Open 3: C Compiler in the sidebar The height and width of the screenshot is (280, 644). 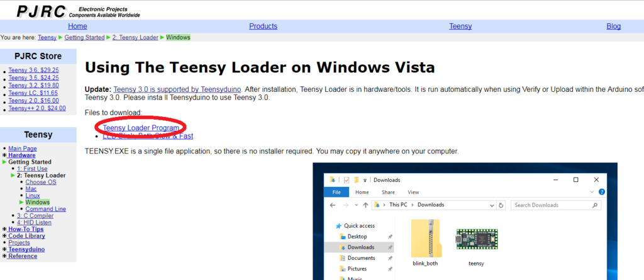pos(35,216)
